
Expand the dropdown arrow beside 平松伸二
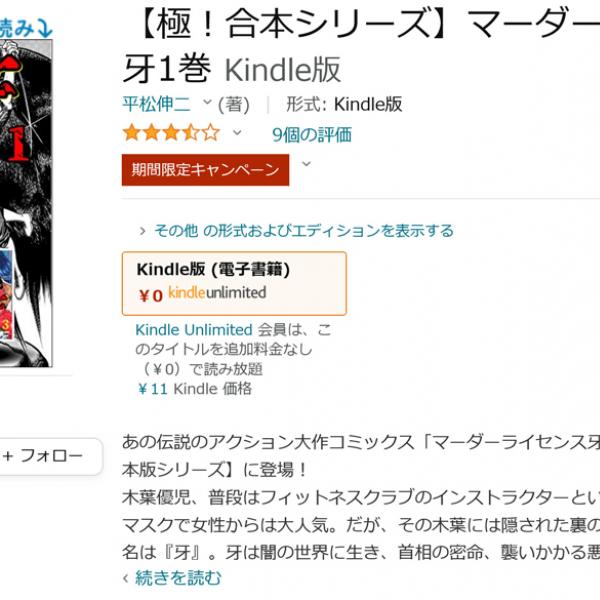click(x=207, y=102)
